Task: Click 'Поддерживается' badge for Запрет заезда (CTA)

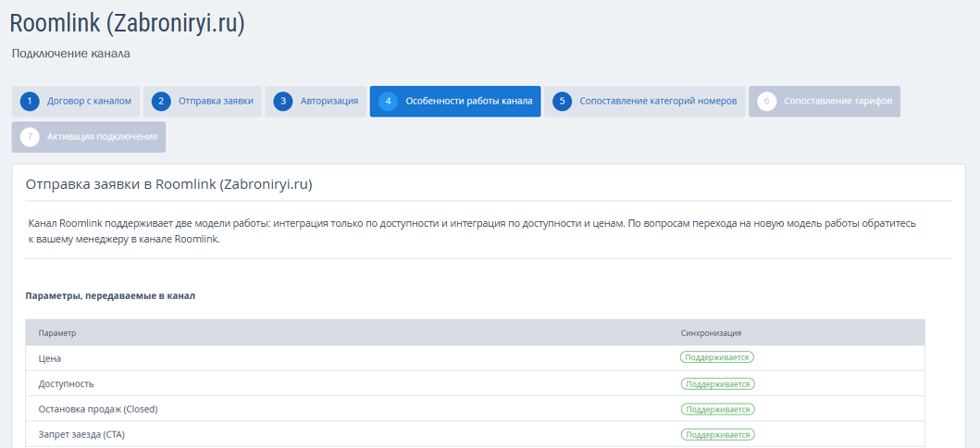Action: coord(717,434)
